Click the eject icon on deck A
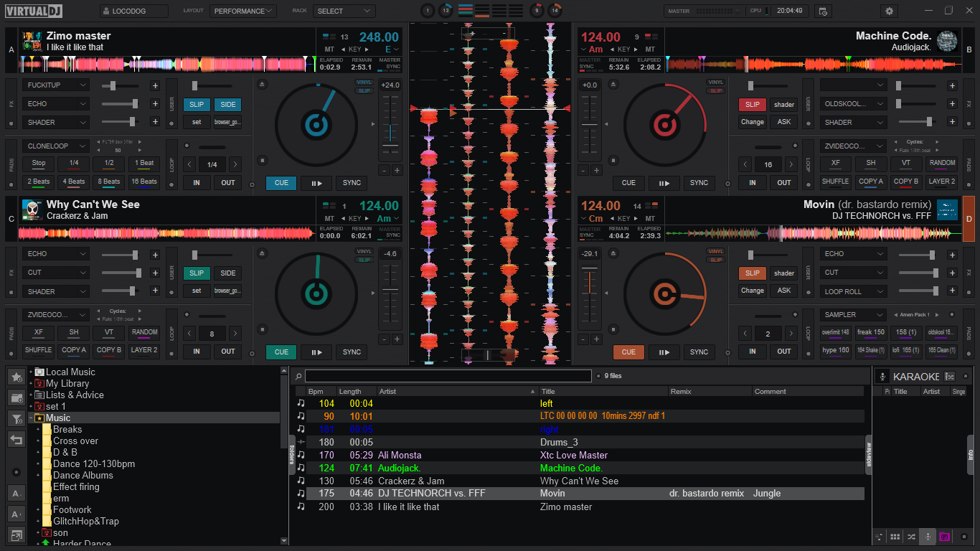The image size is (980, 551). (x=263, y=85)
